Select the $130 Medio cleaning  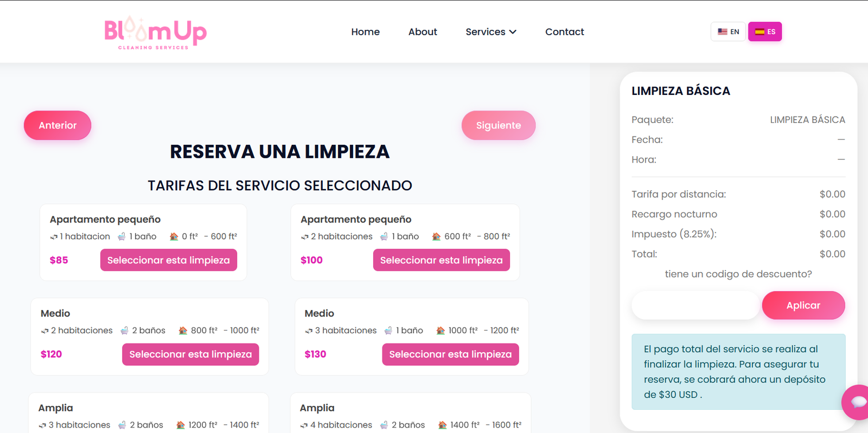coord(450,354)
